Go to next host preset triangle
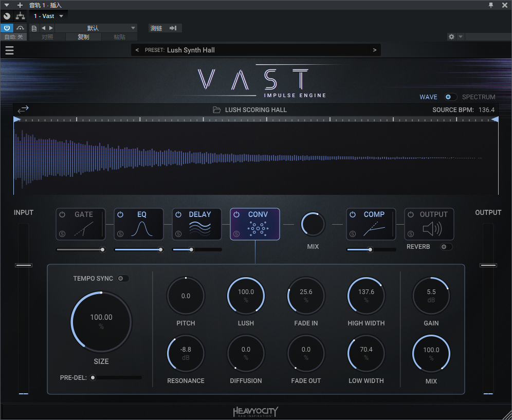 (x=51, y=28)
